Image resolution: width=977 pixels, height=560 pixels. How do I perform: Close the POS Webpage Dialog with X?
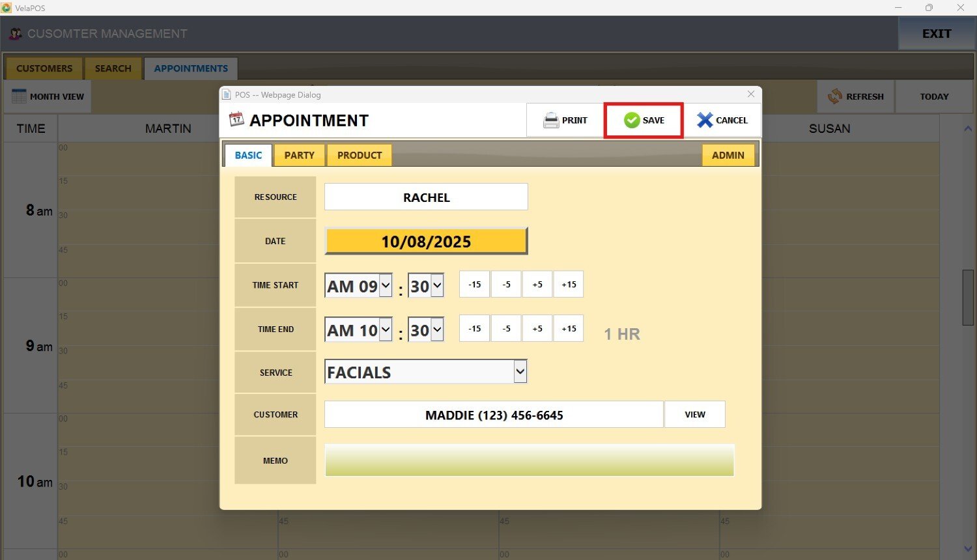[x=751, y=94]
